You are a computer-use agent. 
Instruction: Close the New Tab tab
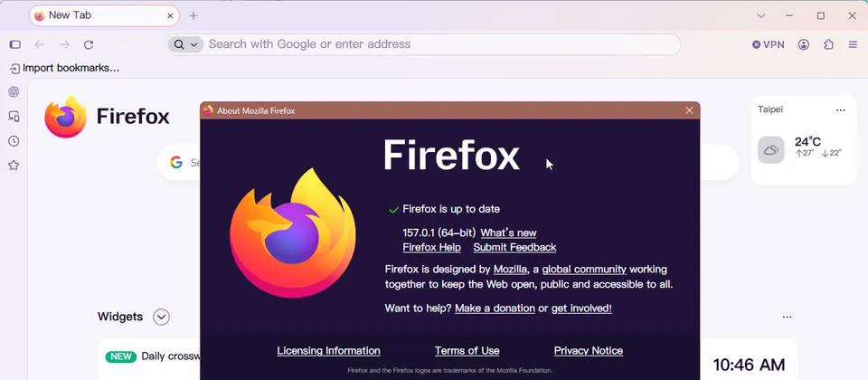pos(170,16)
